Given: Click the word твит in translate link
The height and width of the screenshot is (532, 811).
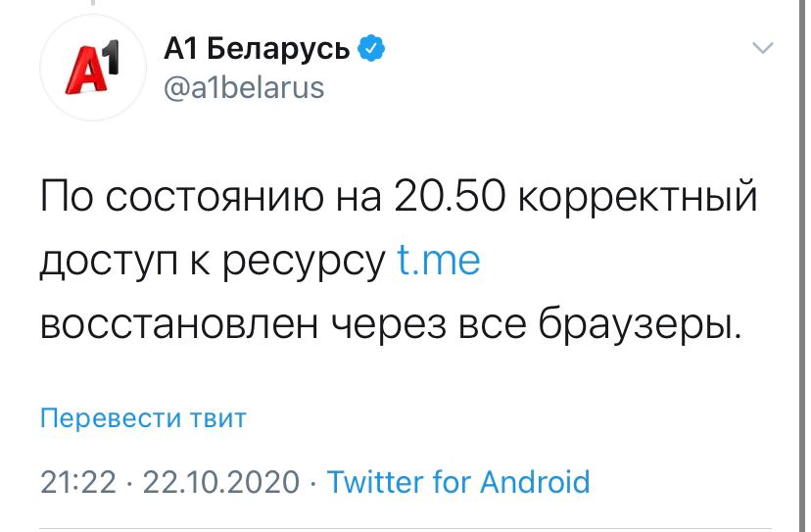Looking at the screenshot, I should [220, 419].
